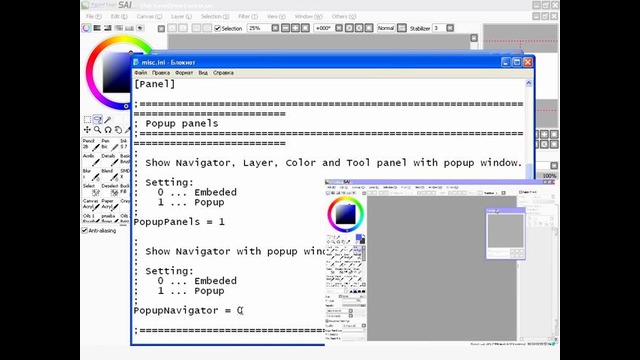Image resolution: width=640 pixels, height=360 pixels.
Task: Click the zoom out button in SAI toolbar
Action: (285, 28)
